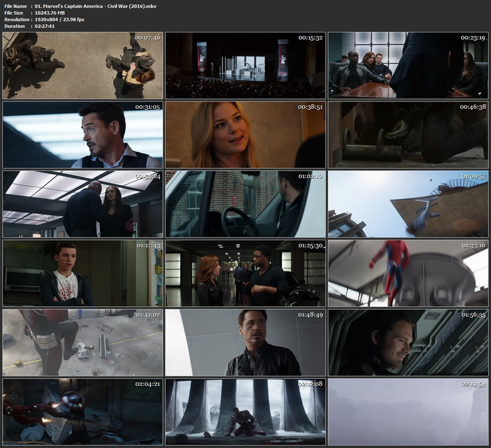Click the resolution value '1920x804 / 23.98 fps'
This screenshot has height=448, width=491.
click(59, 20)
